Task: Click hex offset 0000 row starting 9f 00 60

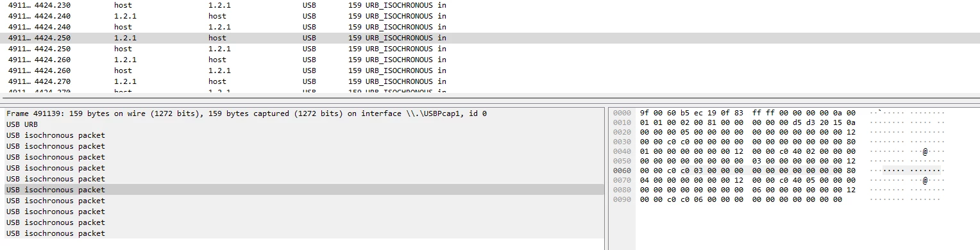Action: point(747,113)
